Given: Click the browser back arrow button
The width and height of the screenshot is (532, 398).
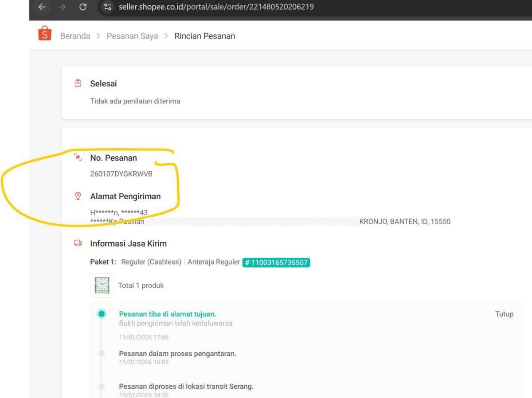Looking at the screenshot, I should (42, 7).
